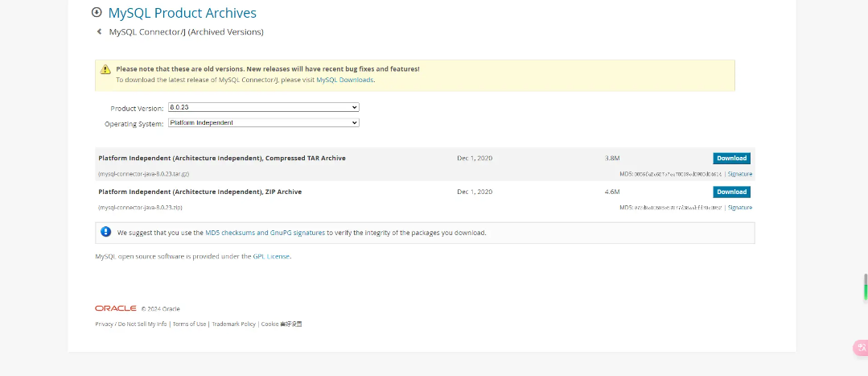The height and width of the screenshot is (376, 868).
Task: Click the Product Version label
Action: pos(137,109)
